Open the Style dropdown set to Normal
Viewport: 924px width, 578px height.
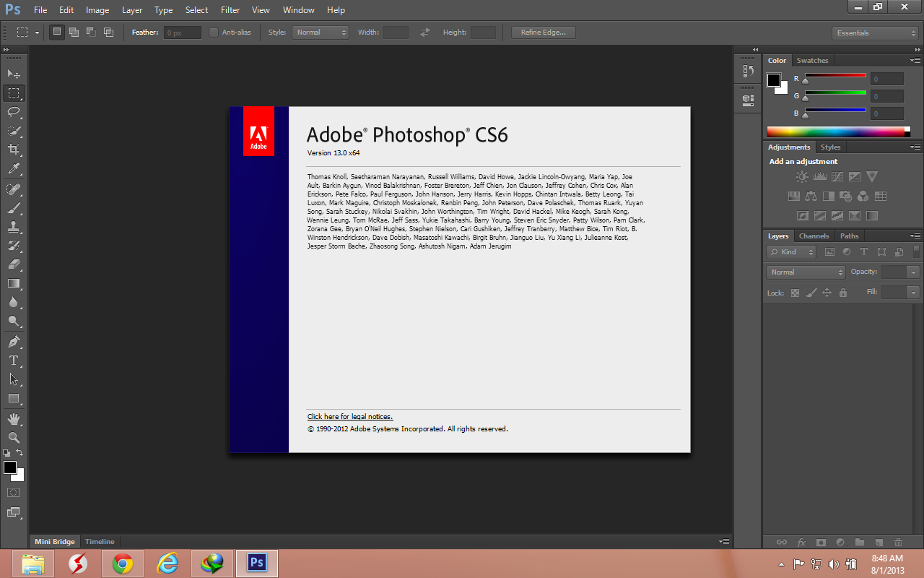(x=321, y=33)
